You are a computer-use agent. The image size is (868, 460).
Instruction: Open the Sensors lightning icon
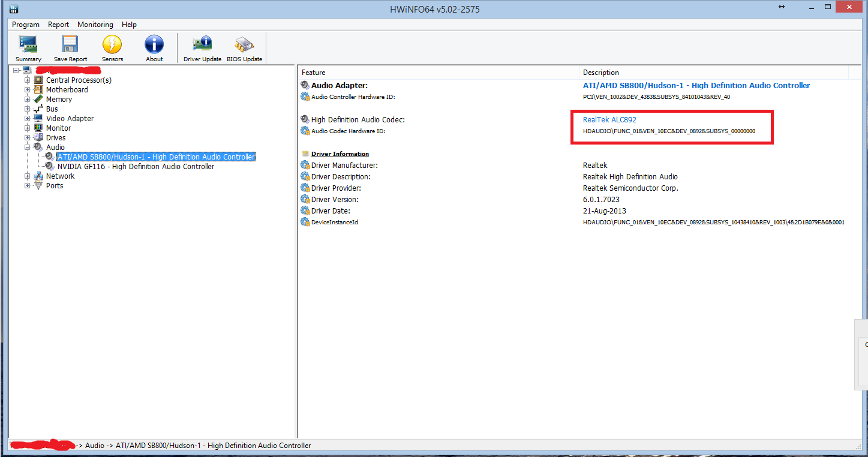tap(112, 44)
